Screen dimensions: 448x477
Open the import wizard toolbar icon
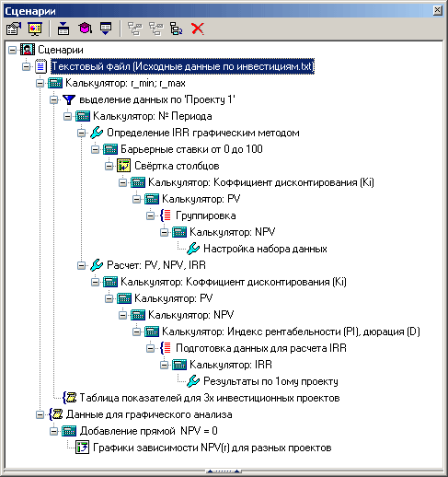pyautogui.click(x=63, y=29)
